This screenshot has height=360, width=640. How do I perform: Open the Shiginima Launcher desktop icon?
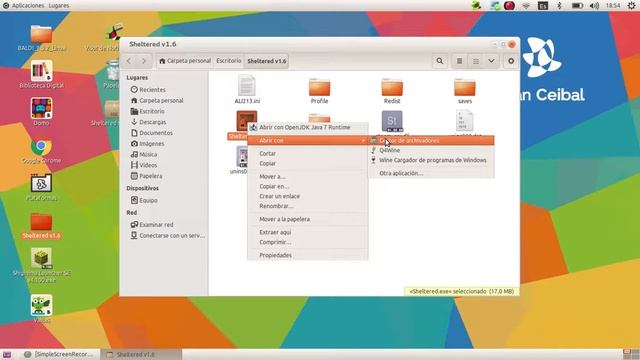click(41, 258)
